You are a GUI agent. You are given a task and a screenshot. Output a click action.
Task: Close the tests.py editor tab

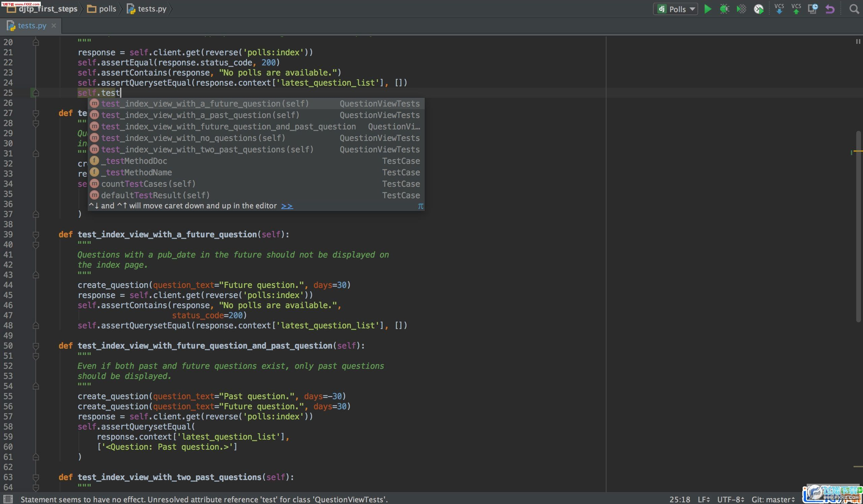[54, 26]
